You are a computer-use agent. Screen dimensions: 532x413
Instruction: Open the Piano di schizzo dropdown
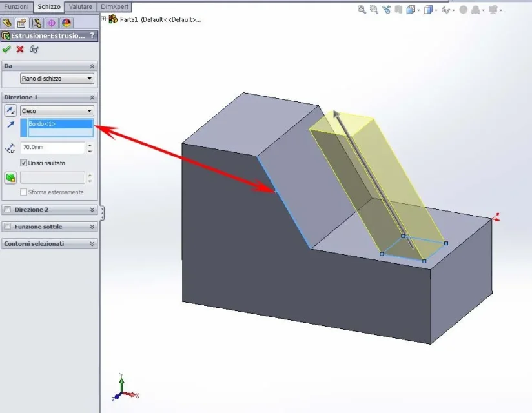point(57,78)
